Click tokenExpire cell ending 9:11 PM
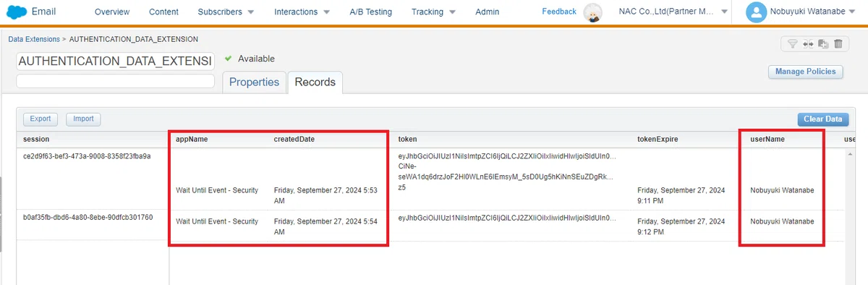This screenshot has height=285, width=868. (x=681, y=195)
